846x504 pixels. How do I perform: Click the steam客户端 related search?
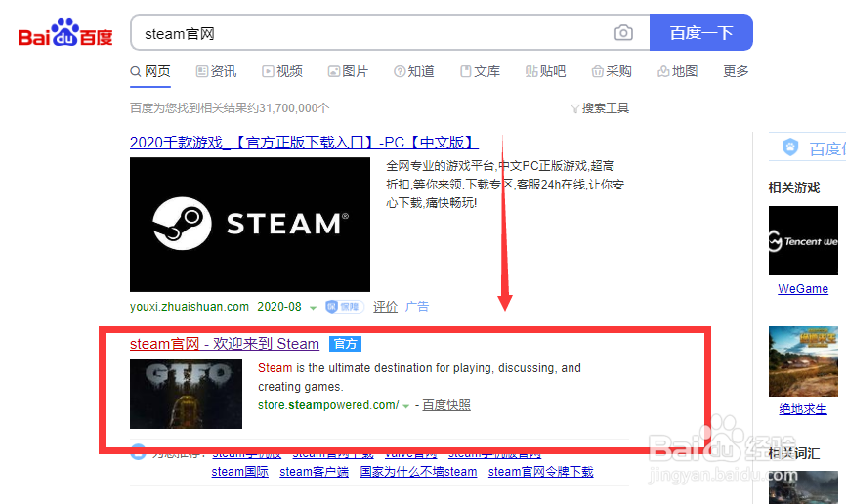click(314, 472)
